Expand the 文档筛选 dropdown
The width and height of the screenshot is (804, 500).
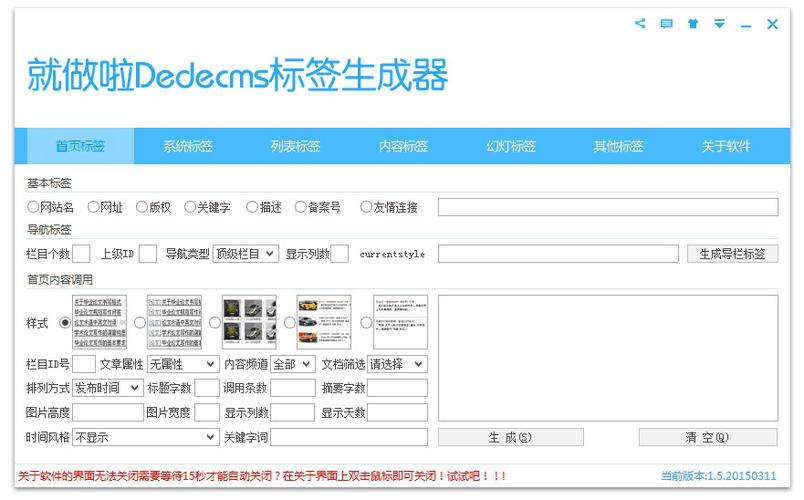pos(397,364)
